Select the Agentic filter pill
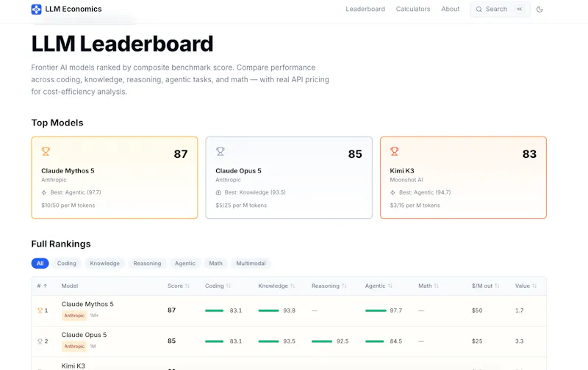The width and height of the screenshot is (588, 370). (x=185, y=264)
